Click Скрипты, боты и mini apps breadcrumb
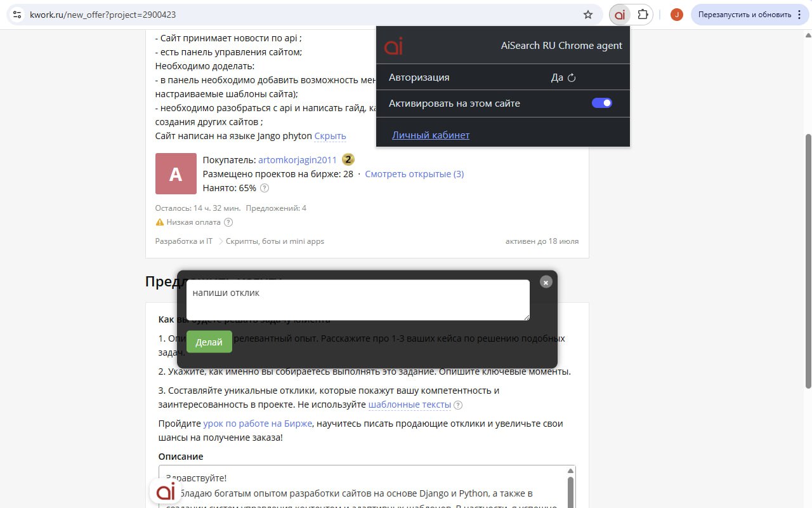Image resolution: width=812 pixels, height=508 pixels. 275,241
